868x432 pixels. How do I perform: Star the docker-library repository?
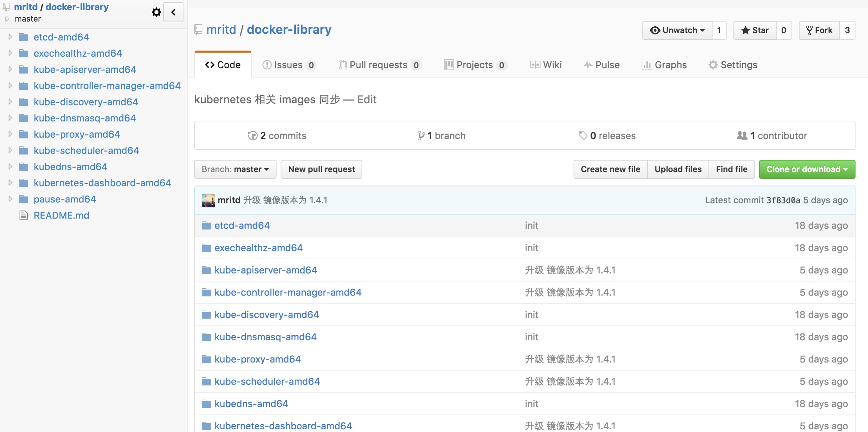click(x=755, y=30)
